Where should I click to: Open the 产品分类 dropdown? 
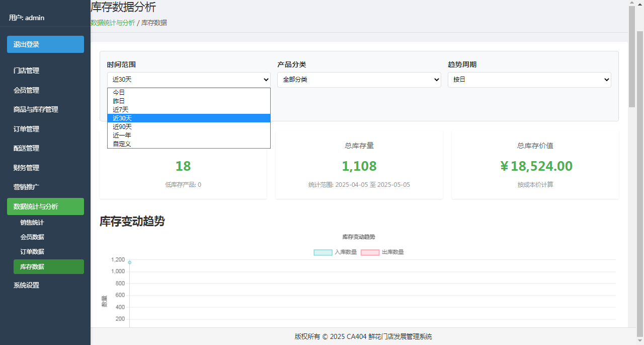pyautogui.click(x=359, y=80)
